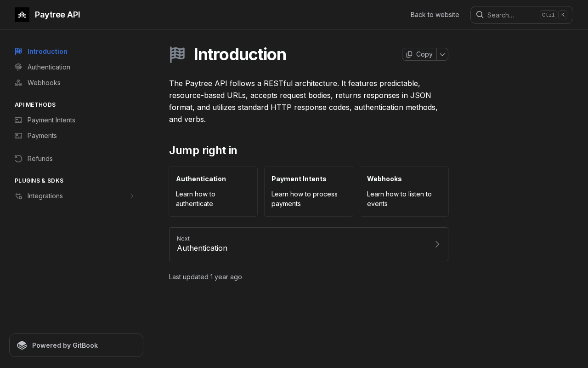588x368 pixels.
Task: Expand the Integrations sidebar section chevron
Action: [x=132, y=196]
